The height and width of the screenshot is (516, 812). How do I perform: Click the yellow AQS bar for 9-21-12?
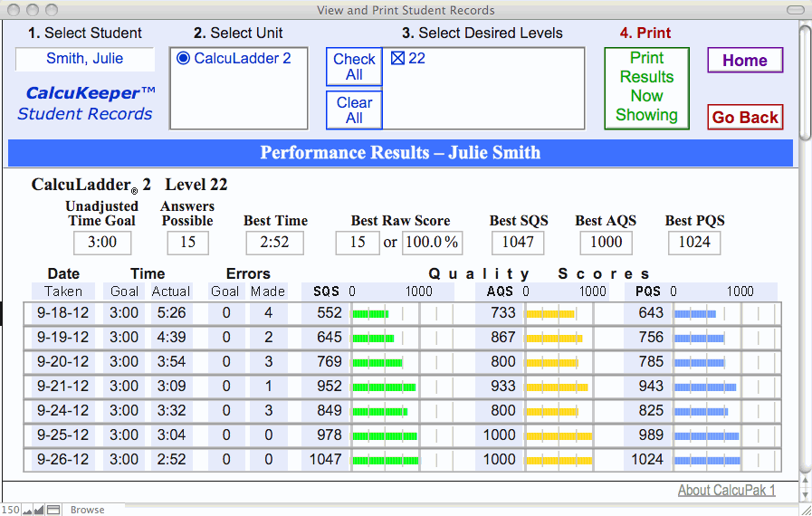(x=558, y=387)
